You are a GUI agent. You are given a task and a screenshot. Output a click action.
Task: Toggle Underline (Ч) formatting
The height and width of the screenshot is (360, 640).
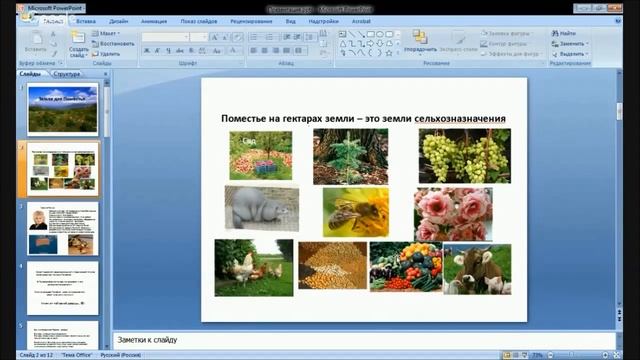(169, 51)
